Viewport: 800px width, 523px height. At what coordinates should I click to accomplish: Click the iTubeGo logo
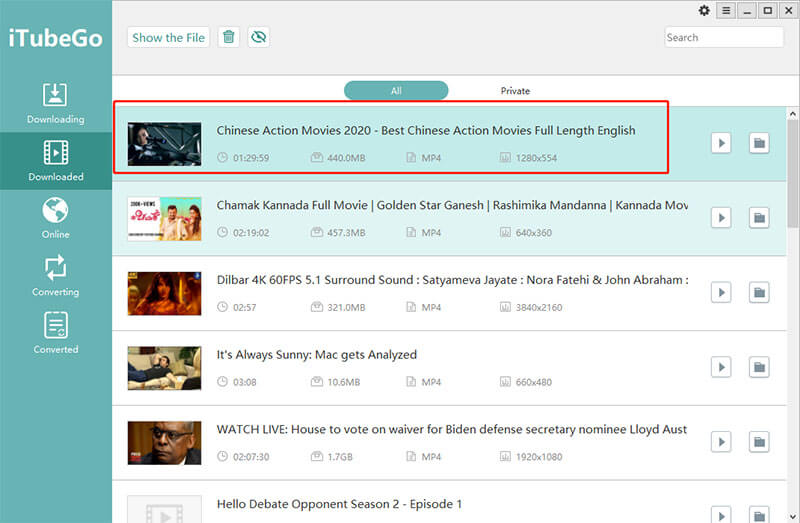point(56,38)
